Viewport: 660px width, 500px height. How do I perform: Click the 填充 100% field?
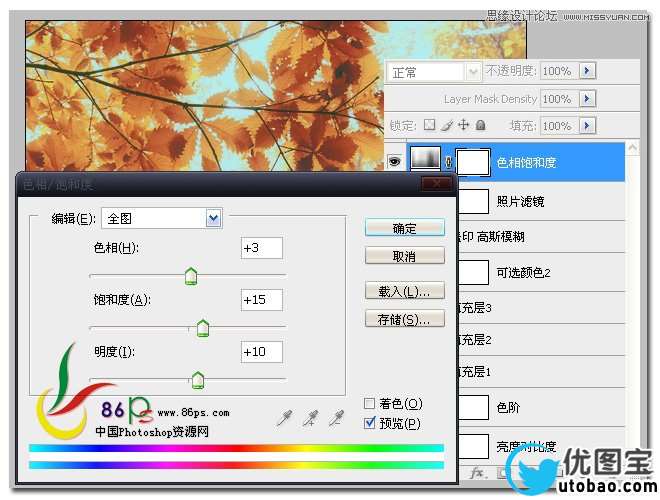(559, 126)
